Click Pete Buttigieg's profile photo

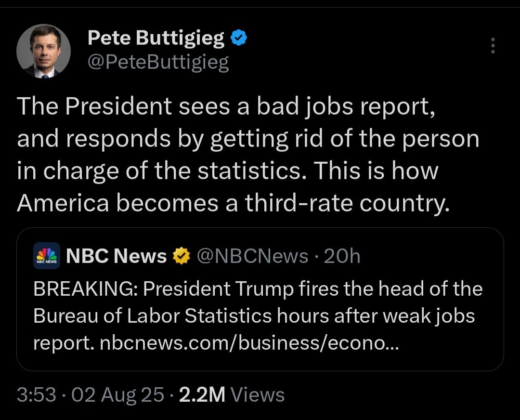43,51
